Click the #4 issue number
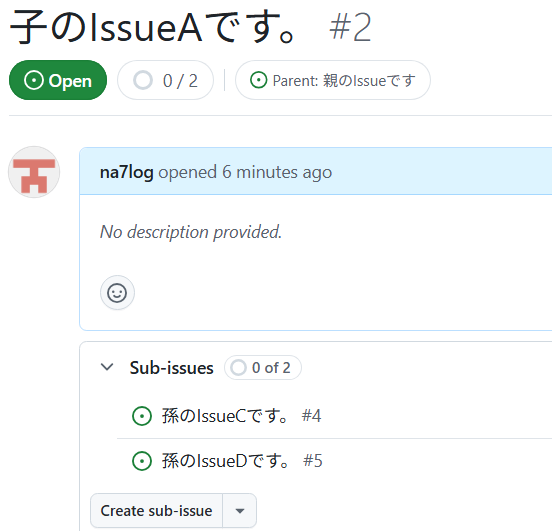 [x=311, y=416]
